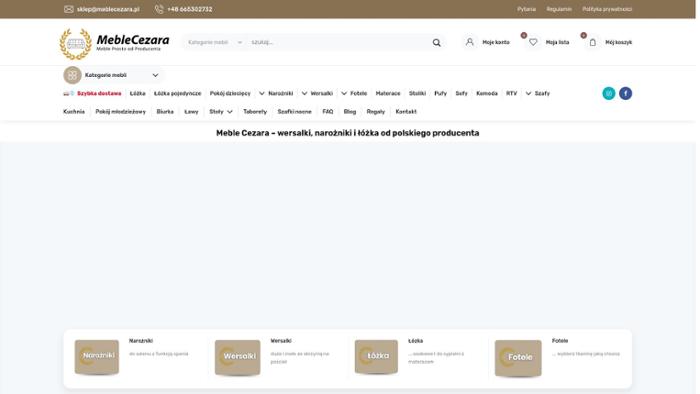Click the sklep@meblecezara.pl email address link

click(x=108, y=9)
